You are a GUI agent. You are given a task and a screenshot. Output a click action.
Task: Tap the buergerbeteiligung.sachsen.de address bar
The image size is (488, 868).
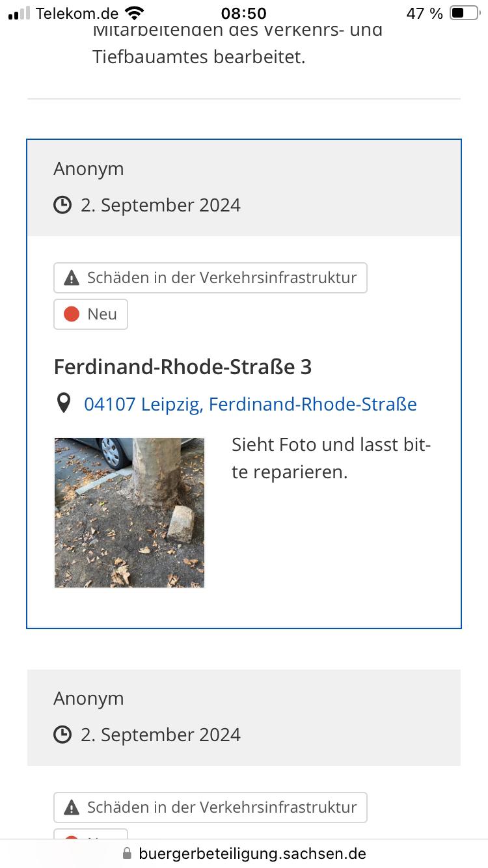pos(244,853)
